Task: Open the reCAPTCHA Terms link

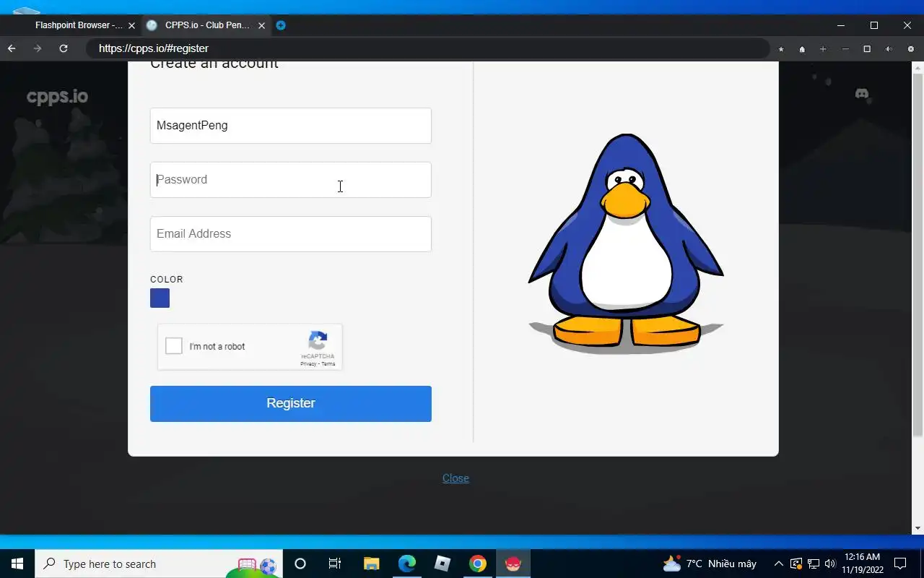Action: [x=328, y=364]
